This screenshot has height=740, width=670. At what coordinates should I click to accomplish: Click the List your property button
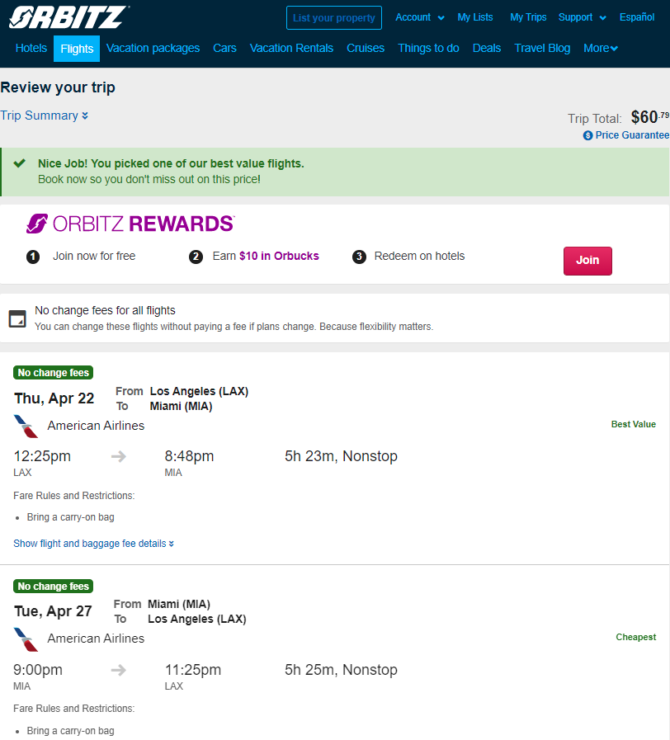click(x=334, y=18)
